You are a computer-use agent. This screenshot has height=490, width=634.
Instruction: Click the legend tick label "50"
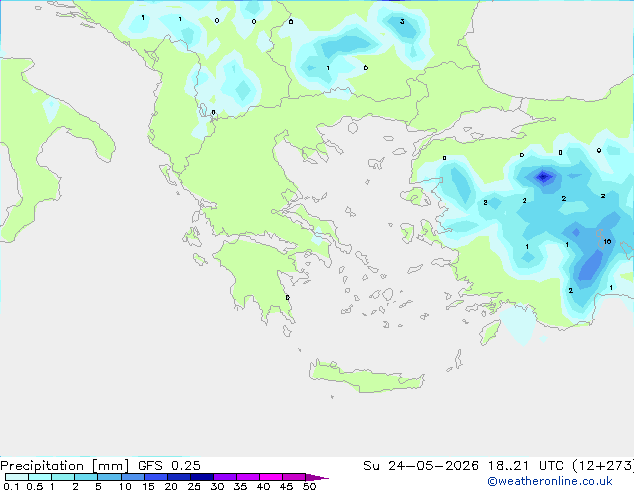309,486
